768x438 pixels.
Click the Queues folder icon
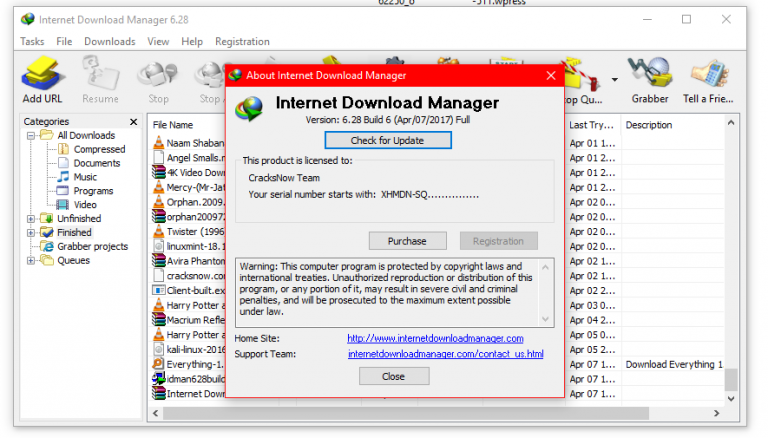pos(47,260)
